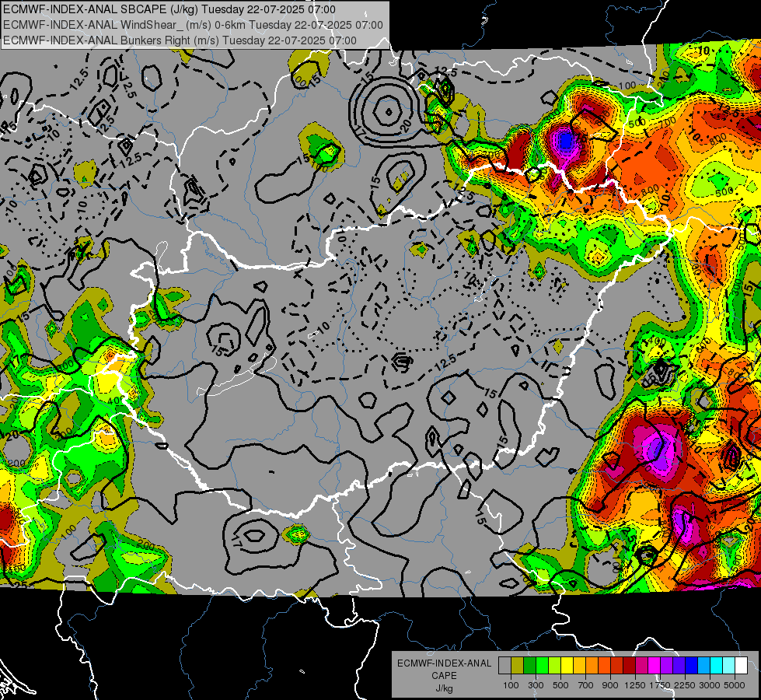Click the legend value 900
Viewport: 761px width, 700px height.
tap(610, 685)
